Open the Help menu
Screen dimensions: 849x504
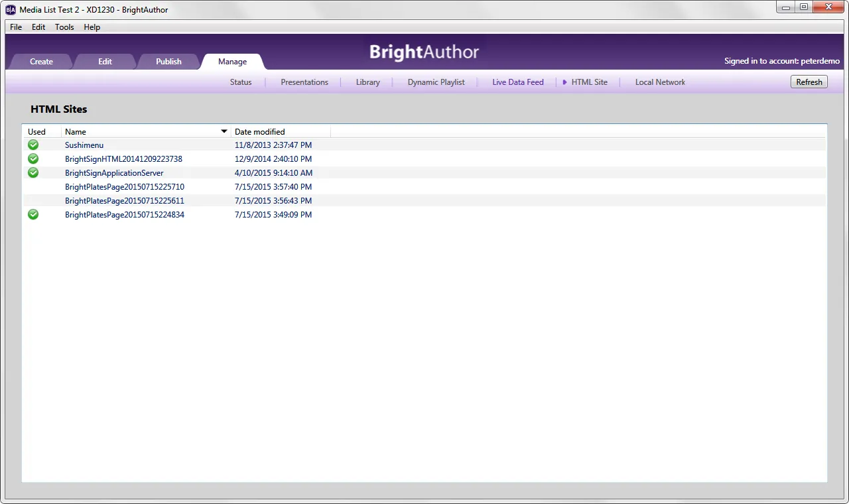pos(92,27)
